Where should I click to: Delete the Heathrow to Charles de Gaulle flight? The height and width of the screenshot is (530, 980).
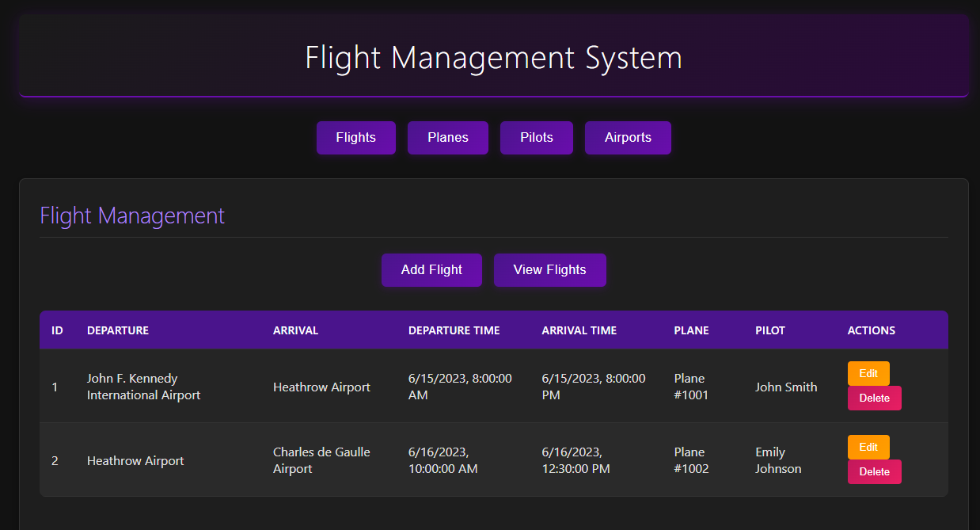pos(874,472)
